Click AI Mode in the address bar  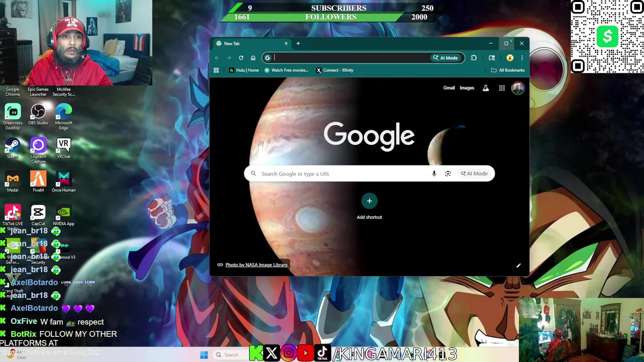(445, 58)
